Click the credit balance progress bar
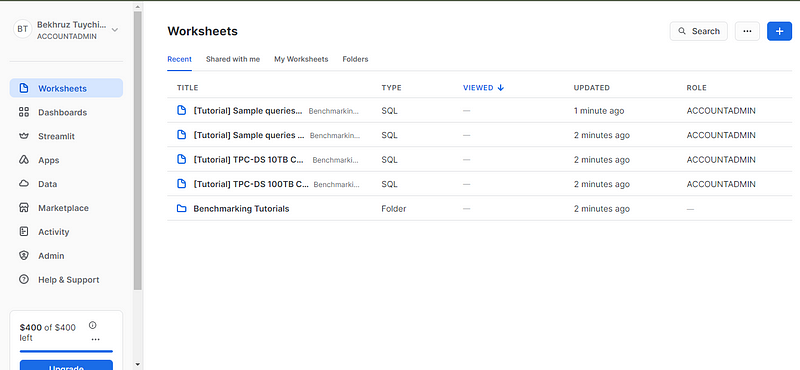 (x=66, y=351)
